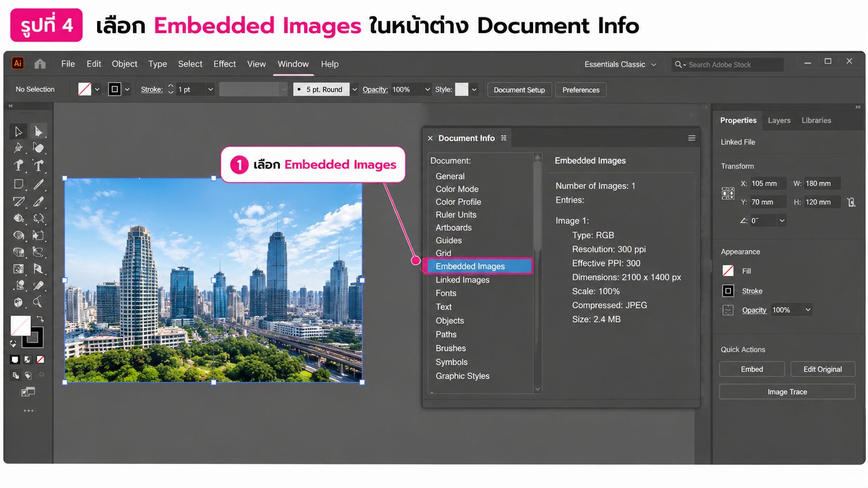Collapse the tools panel double-arrow
Viewport: 868px width, 488px height.
point(10,106)
